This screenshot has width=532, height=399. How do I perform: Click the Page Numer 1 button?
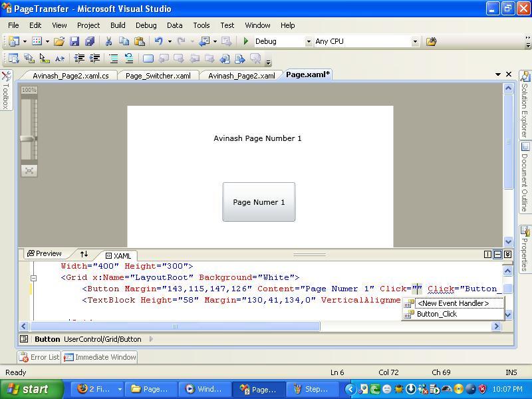259,202
